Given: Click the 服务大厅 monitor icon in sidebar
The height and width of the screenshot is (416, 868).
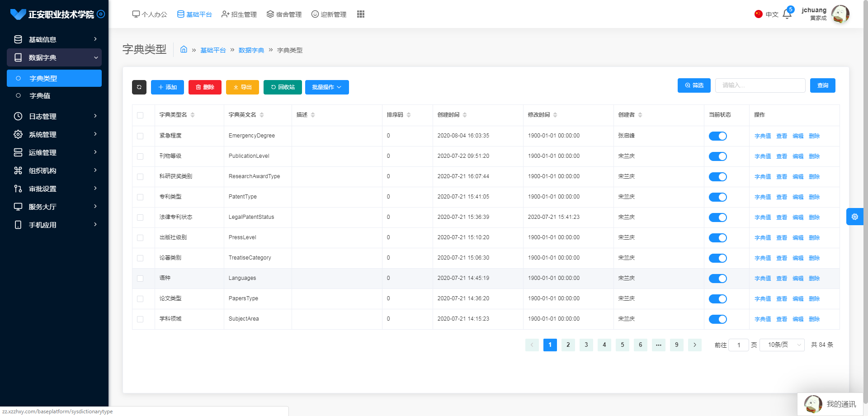Looking at the screenshot, I should point(18,207).
